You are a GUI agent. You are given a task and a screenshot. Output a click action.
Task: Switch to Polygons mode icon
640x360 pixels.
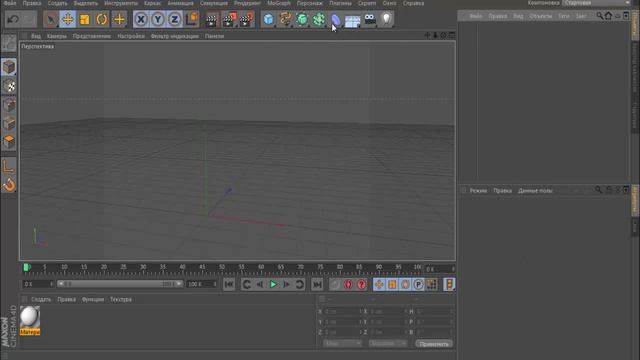click(x=9, y=142)
